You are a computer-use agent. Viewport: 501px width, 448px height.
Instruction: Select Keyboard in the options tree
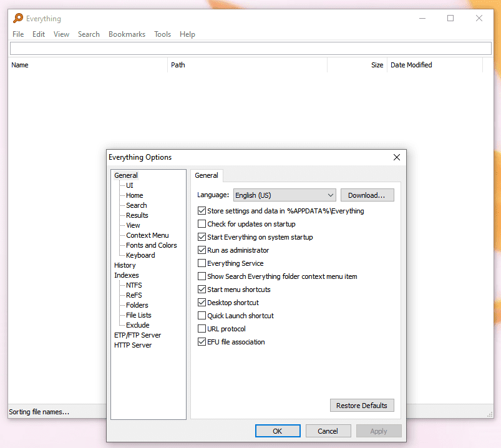[140, 255]
